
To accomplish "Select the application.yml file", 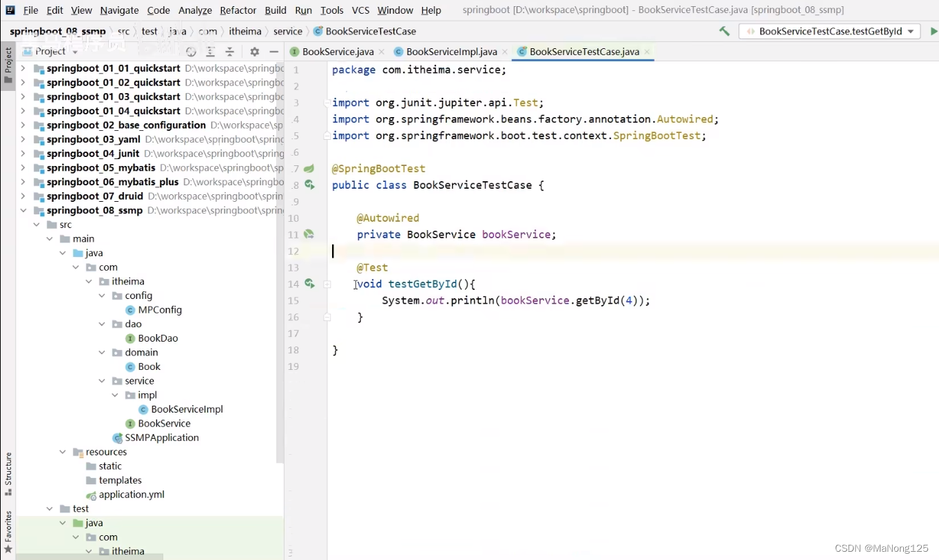I will pos(125,495).
